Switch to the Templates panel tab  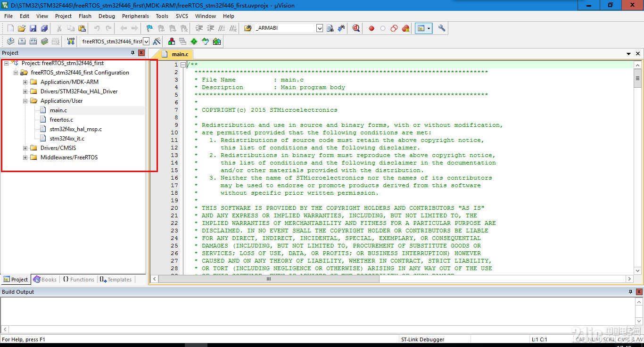(x=116, y=280)
